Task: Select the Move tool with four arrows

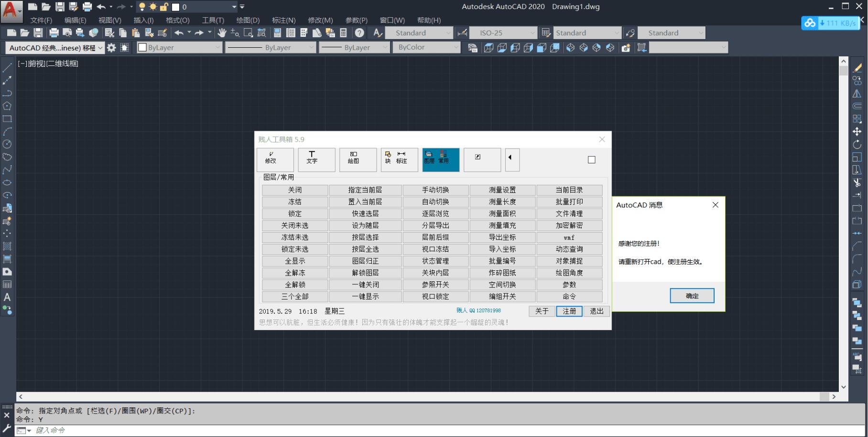Action: click(857, 131)
